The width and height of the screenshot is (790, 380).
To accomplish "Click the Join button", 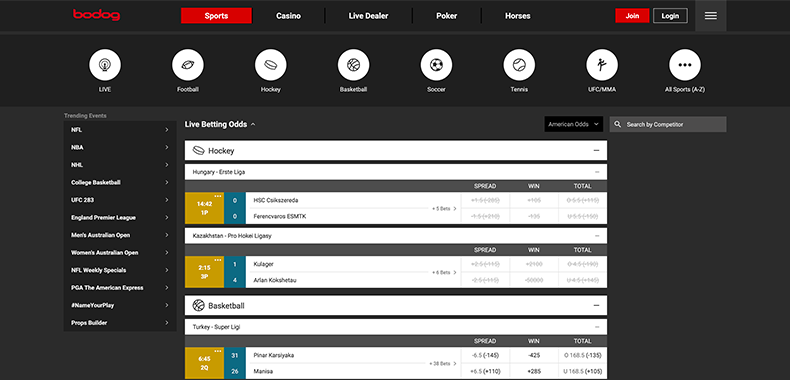I will point(632,16).
